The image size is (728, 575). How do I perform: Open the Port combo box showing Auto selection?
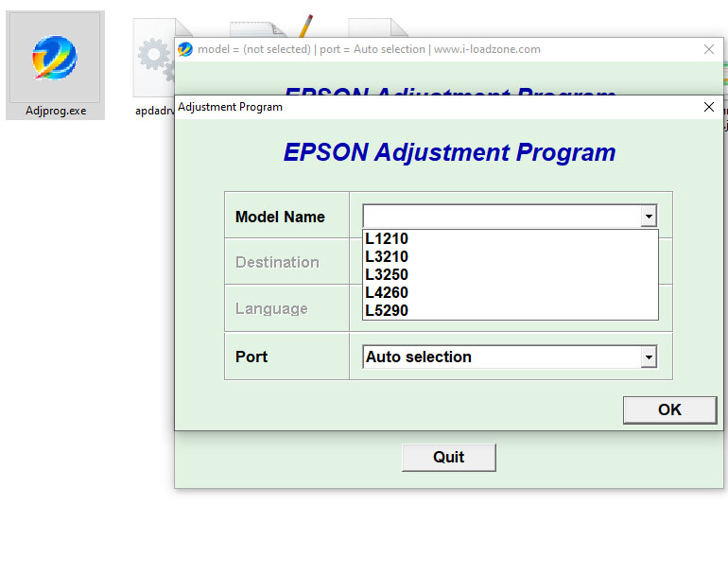coord(501,357)
